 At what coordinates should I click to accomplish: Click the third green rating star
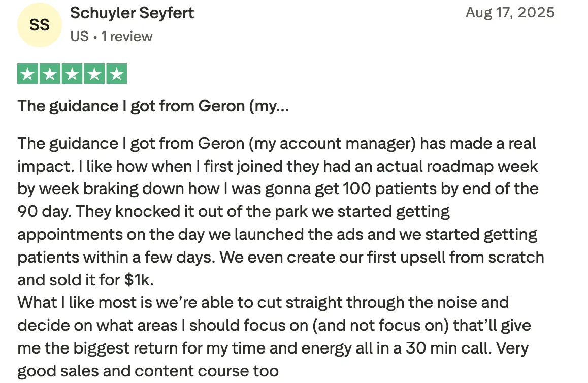click(x=72, y=74)
